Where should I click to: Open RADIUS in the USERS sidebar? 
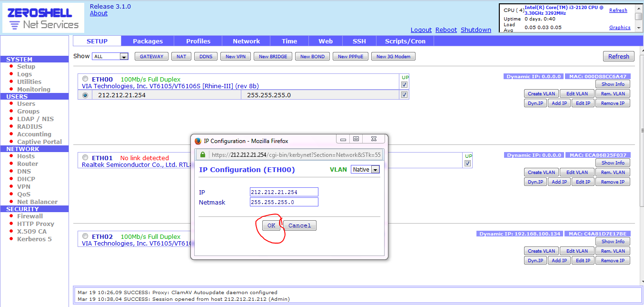tap(30, 126)
